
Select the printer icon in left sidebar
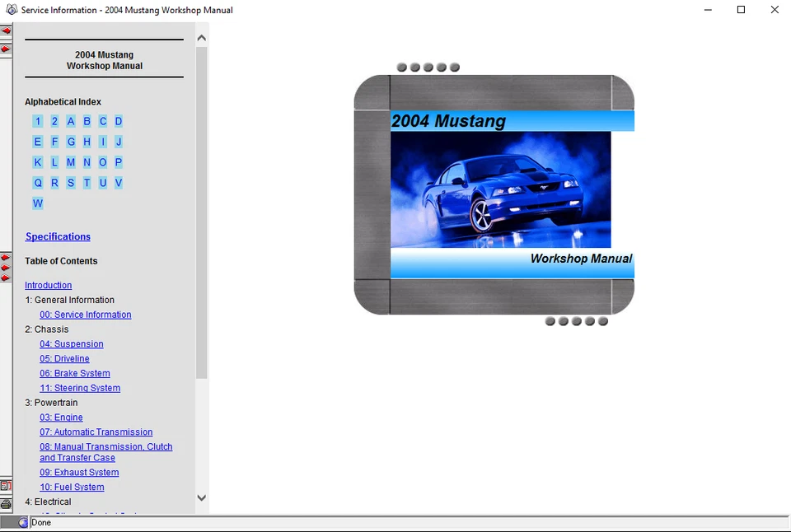click(x=6, y=503)
